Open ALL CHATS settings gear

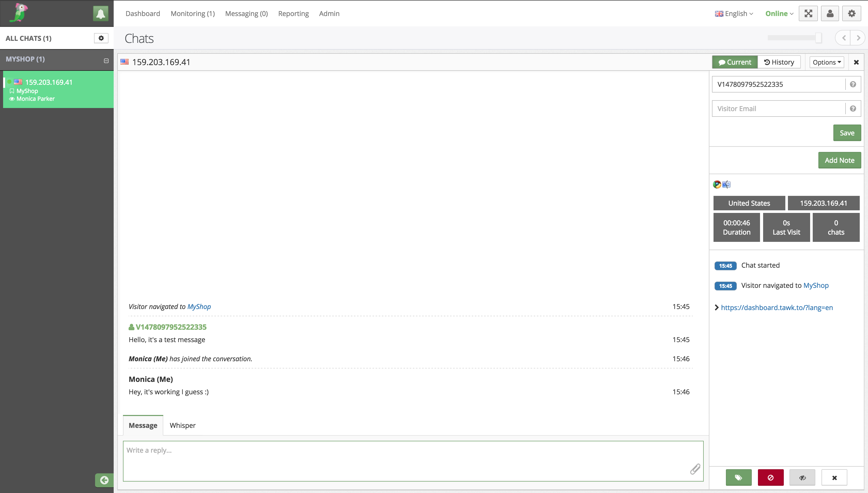pos(101,38)
